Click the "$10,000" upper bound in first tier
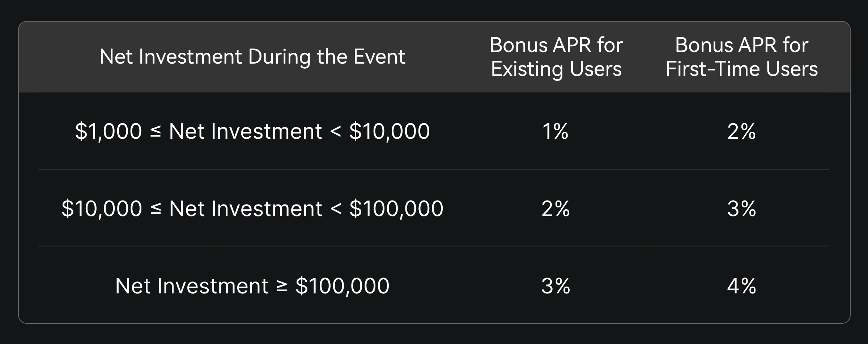 [x=390, y=131]
